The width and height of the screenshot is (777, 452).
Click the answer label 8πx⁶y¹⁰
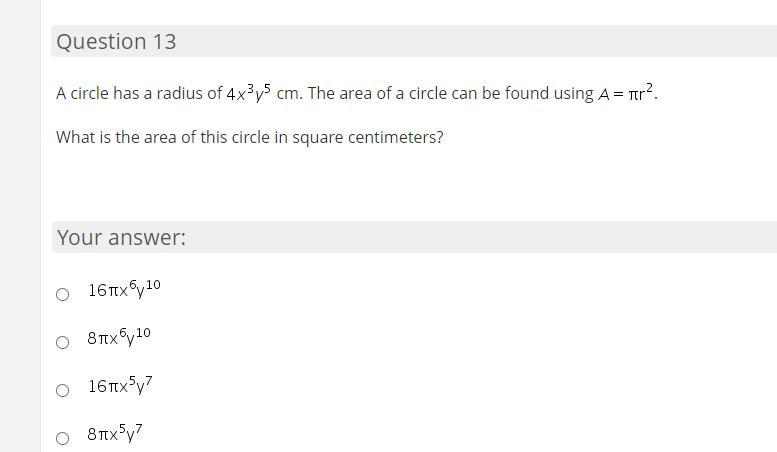[119, 339]
